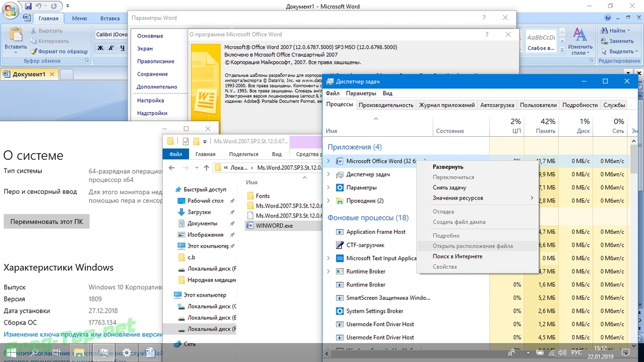Click the Back arrow in Explorer
Viewport: 644px width, 362px height.
coord(171,168)
